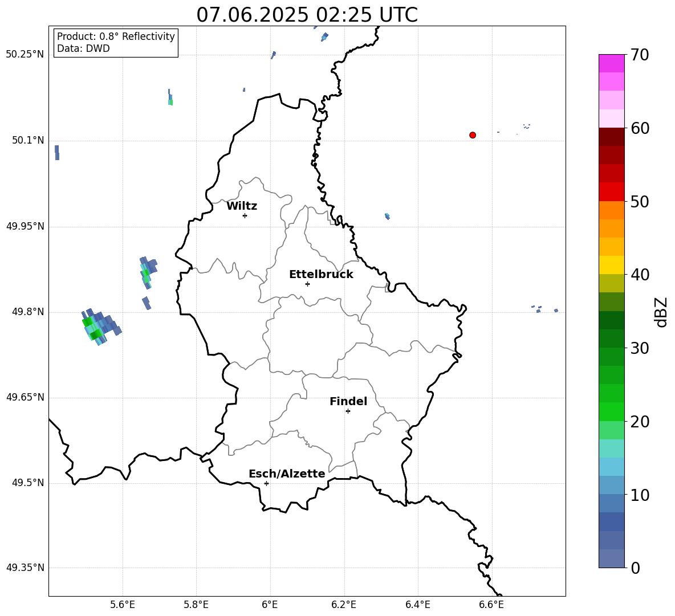
Task: Click the dark maroon colorbar segment below 60
Action: 611,137
